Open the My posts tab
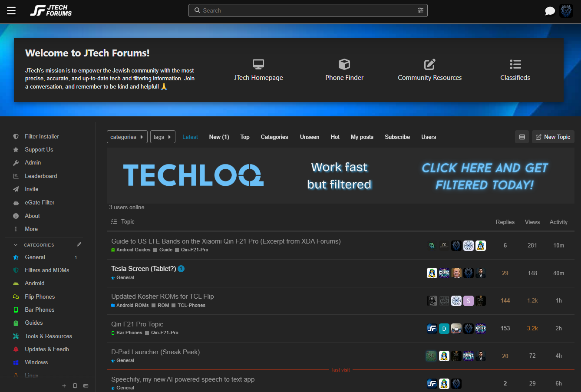 click(x=362, y=137)
